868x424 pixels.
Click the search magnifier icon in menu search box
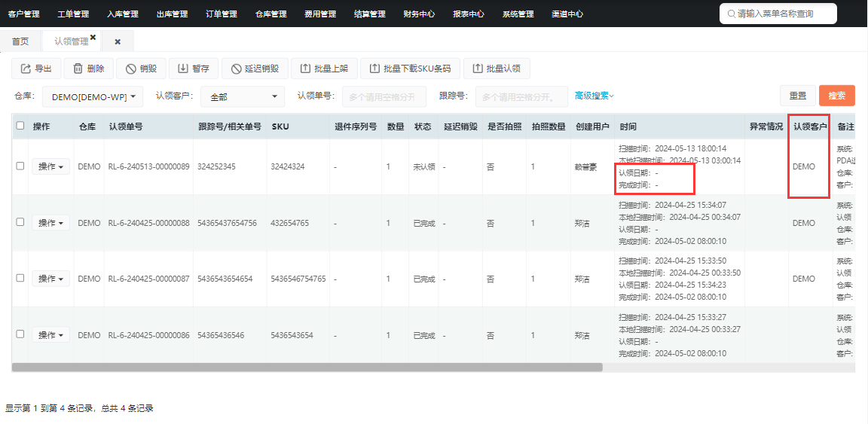(732, 14)
